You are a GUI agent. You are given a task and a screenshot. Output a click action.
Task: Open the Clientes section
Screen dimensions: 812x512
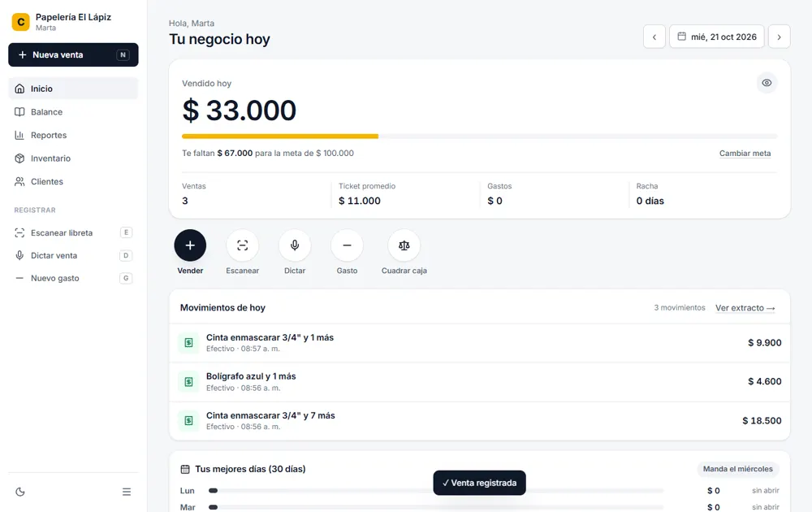click(x=73, y=181)
